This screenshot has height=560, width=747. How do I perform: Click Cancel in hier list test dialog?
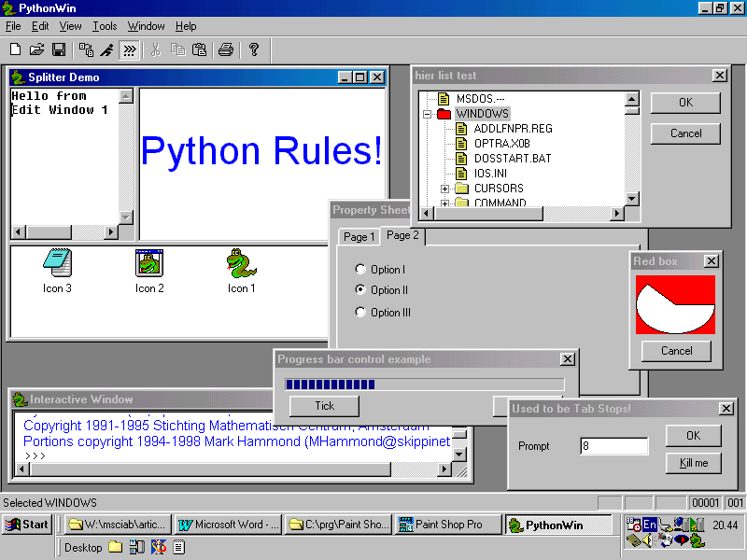[x=685, y=133]
